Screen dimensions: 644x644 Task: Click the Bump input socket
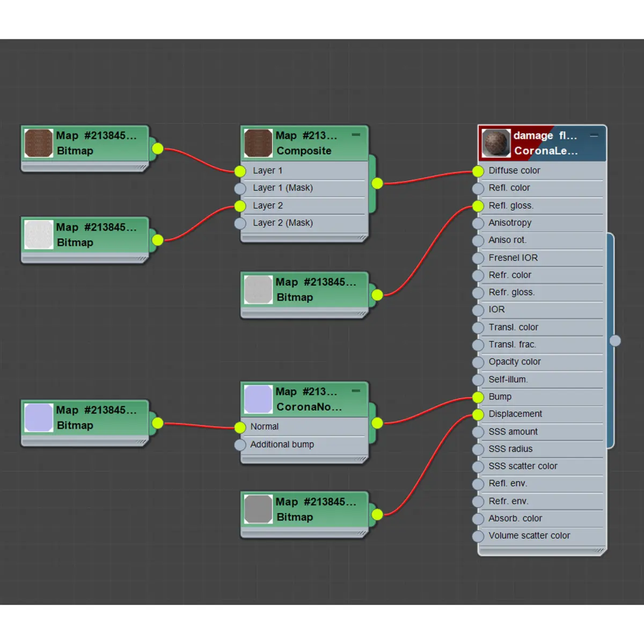pyautogui.click(x=478, y=397)
